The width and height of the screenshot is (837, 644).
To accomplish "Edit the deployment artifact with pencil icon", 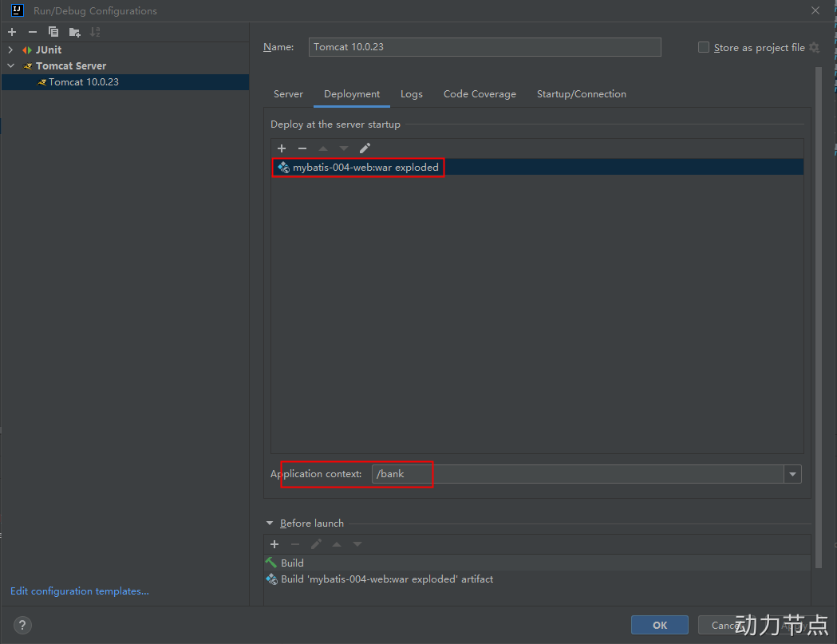I will (x=365, y=148).
